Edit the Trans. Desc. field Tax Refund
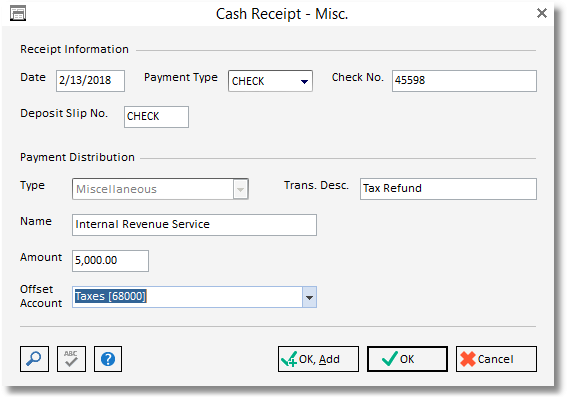The height and width of the screenshot is (400, 568). tap(448, 189)
